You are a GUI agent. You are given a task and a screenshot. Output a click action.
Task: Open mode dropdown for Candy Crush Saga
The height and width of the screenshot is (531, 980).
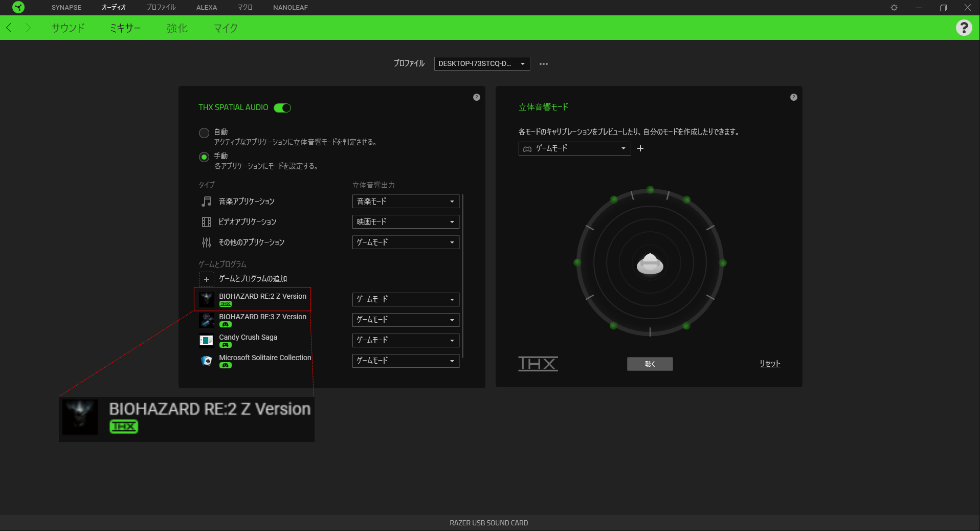406,340
